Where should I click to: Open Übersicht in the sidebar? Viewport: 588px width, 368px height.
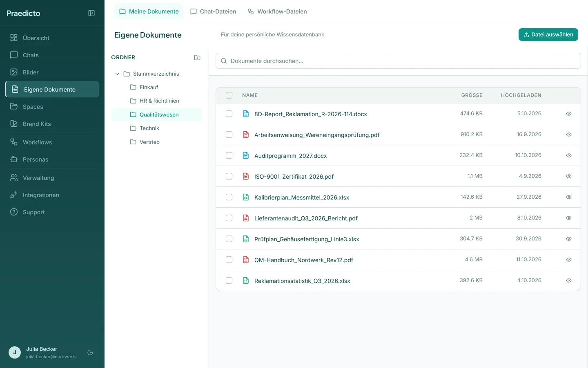point(52,38)
